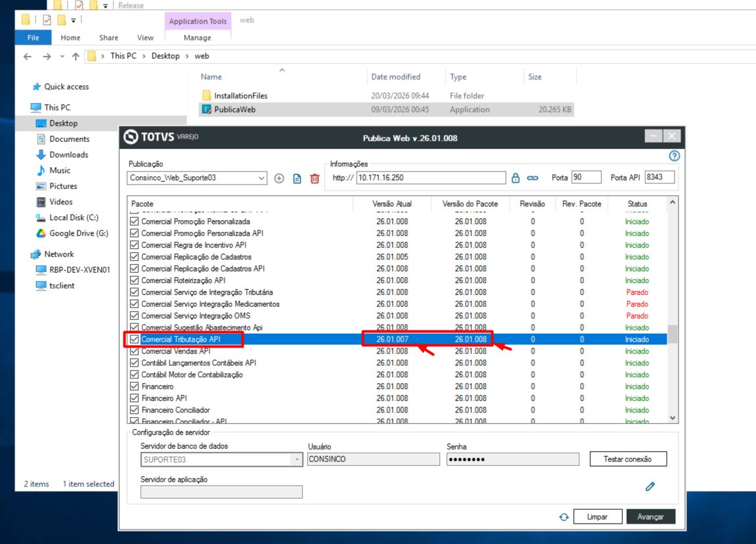
Task: Click the Porta API input field
Action: point(659,177)
